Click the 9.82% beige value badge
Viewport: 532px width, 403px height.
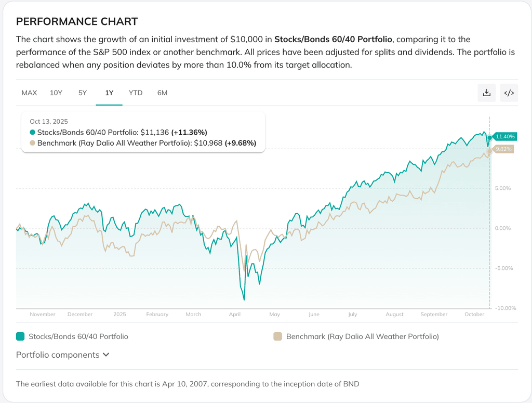pos(504,149)
